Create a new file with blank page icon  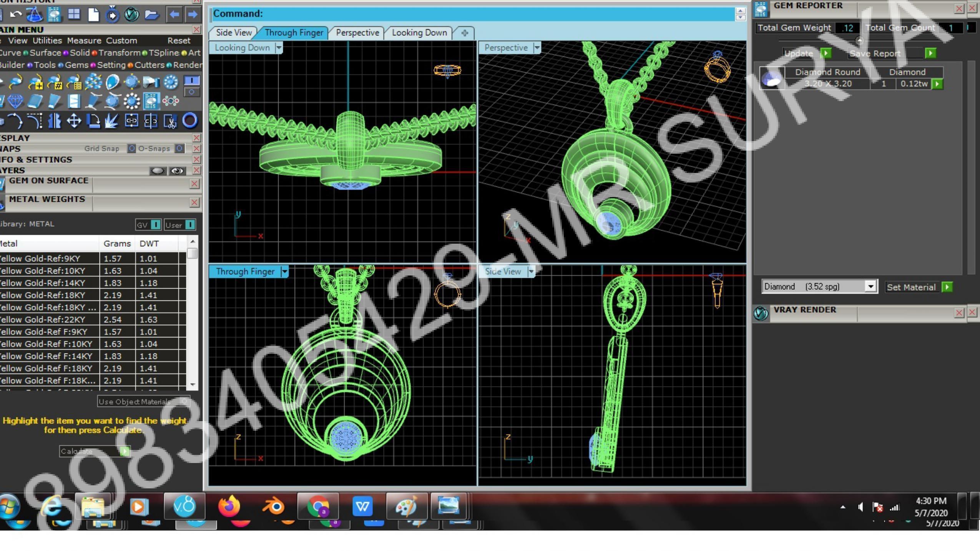click(x=93, y=15)
